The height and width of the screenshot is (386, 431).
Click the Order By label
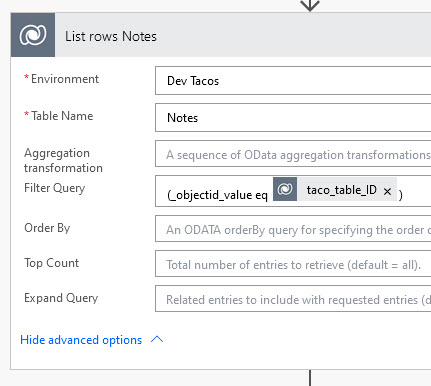[47, 228]
